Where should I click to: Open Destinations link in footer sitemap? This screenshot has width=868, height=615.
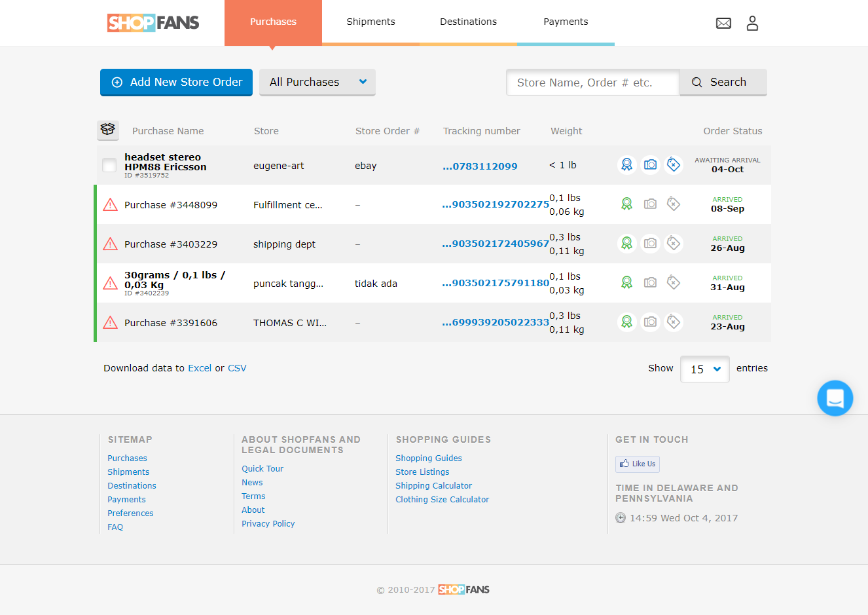[x=132, y=486]
